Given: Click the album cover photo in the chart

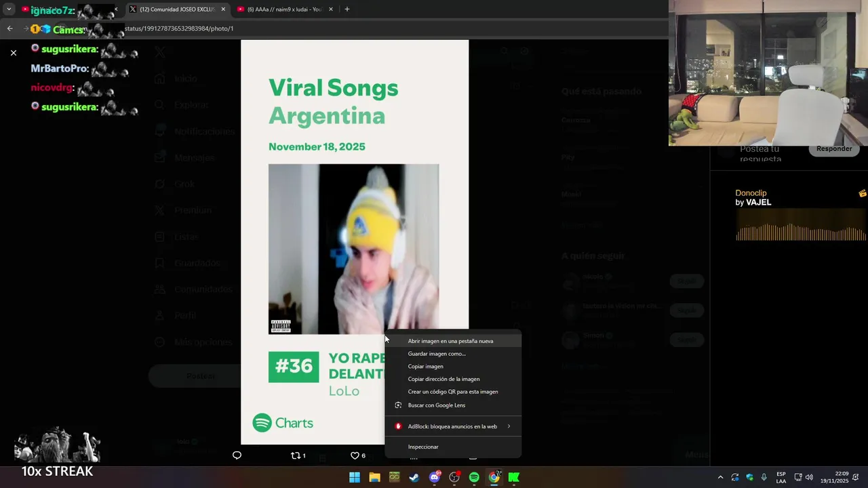Looking at the screenshot, I should (x=353, y=249).
